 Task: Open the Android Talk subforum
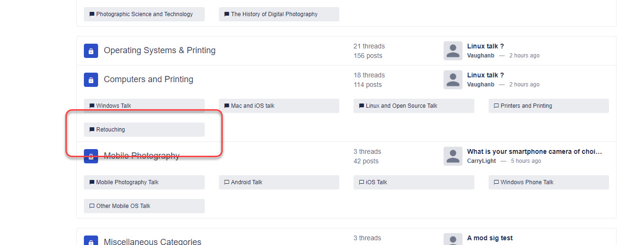[246, 182]
